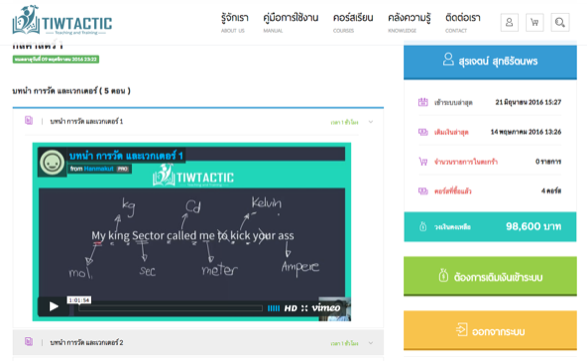Expand lesson 2 chevron arrow
Screen dimensions: 587x361
pos(371,343)
